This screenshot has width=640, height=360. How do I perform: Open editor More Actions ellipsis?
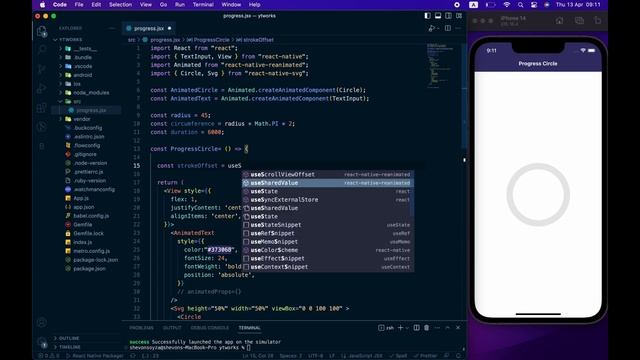[458, 28]
